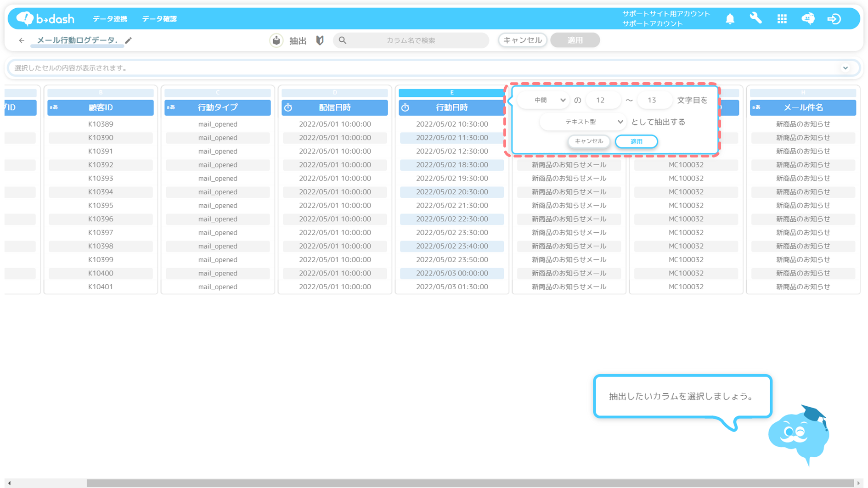Click mail_opened in the K10392 row
Screen dimensions: 868x488
tap(218, 164)
